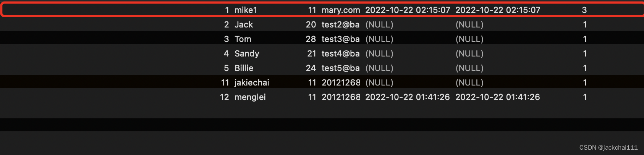Image resolution: width=644 pixels, height=155 pixels.
Task: Select the menglei name cell
Action: (250, 97)
